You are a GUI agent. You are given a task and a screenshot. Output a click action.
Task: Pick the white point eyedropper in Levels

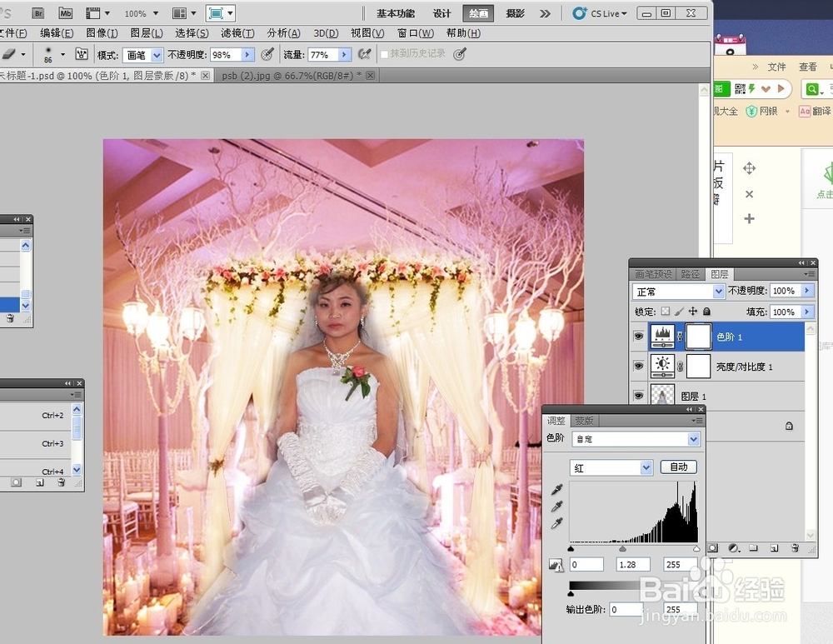click(x=556, y=524)
